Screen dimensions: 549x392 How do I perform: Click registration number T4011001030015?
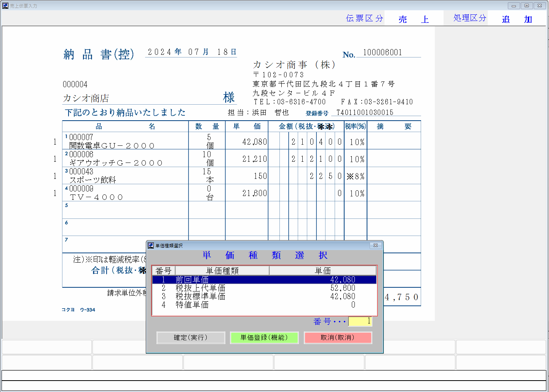365,113
